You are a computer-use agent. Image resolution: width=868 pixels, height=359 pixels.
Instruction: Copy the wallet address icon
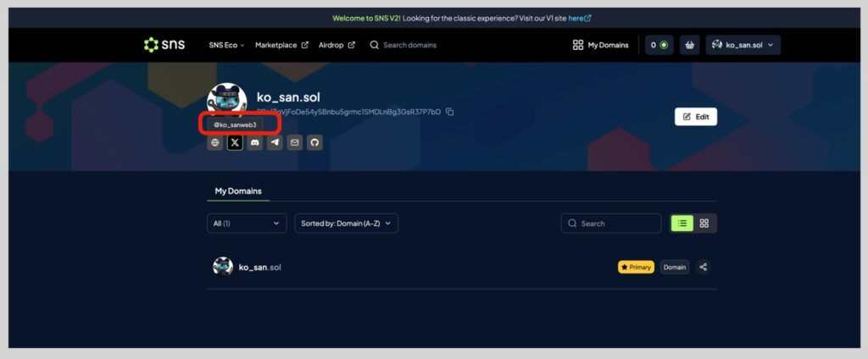click(x=450, y=112)
